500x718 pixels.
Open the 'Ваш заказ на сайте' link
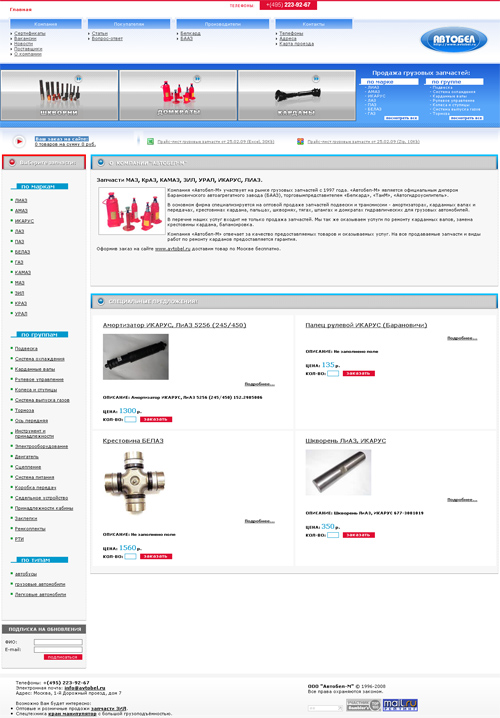[x=62, y=139]
